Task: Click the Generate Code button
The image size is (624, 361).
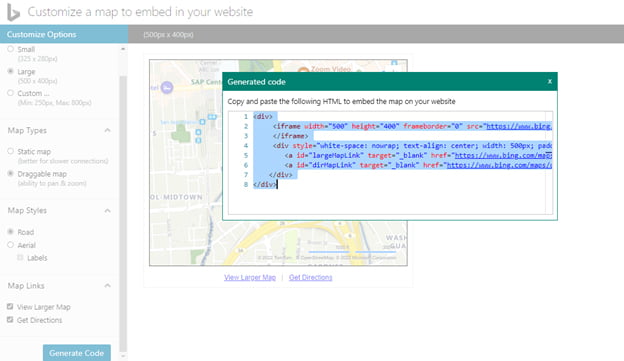Action: click(77, 353)
